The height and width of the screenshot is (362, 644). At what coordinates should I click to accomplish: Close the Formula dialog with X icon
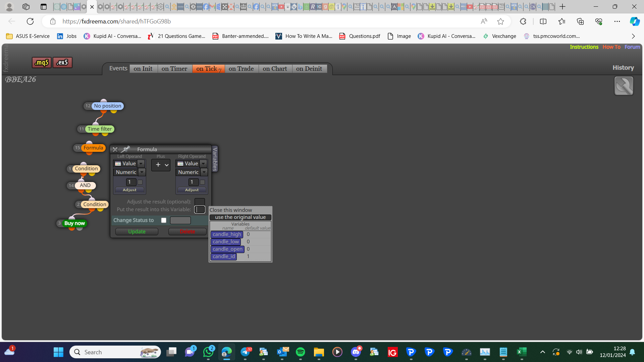115,149
